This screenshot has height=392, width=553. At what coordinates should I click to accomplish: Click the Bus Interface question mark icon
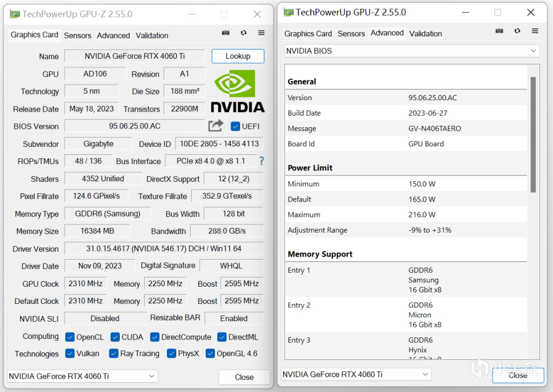(262, 161)
